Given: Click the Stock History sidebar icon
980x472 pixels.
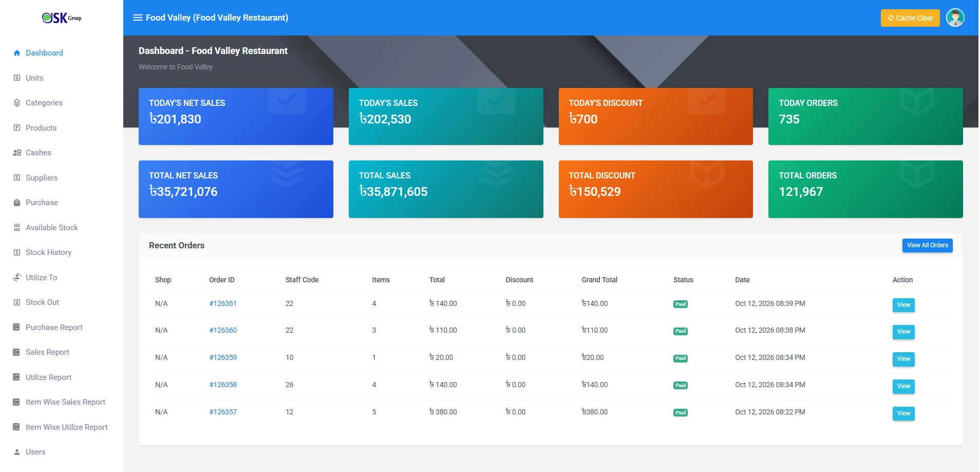Looking at the screenshot, I should (17, 252).
